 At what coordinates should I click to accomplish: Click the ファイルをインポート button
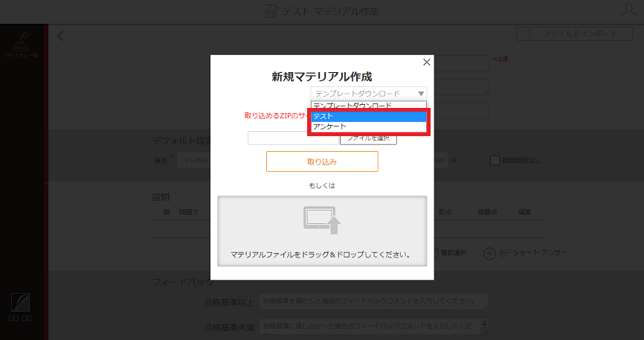(x=574, y=33)
